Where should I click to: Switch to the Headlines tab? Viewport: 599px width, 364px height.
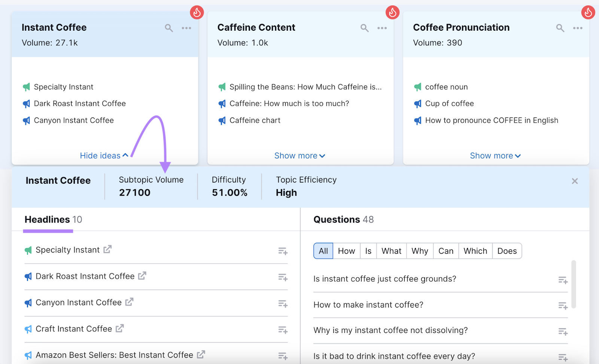coord(48,220)
